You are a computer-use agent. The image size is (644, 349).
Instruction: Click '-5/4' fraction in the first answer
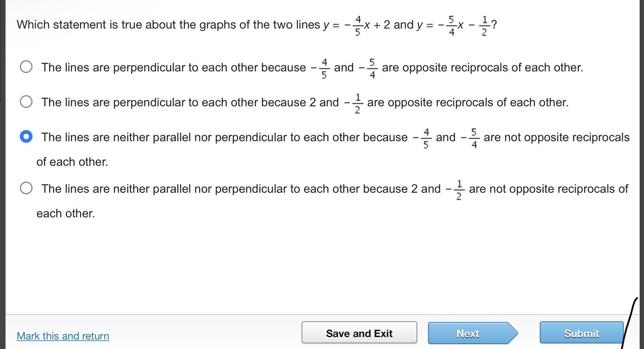point(369,68)
